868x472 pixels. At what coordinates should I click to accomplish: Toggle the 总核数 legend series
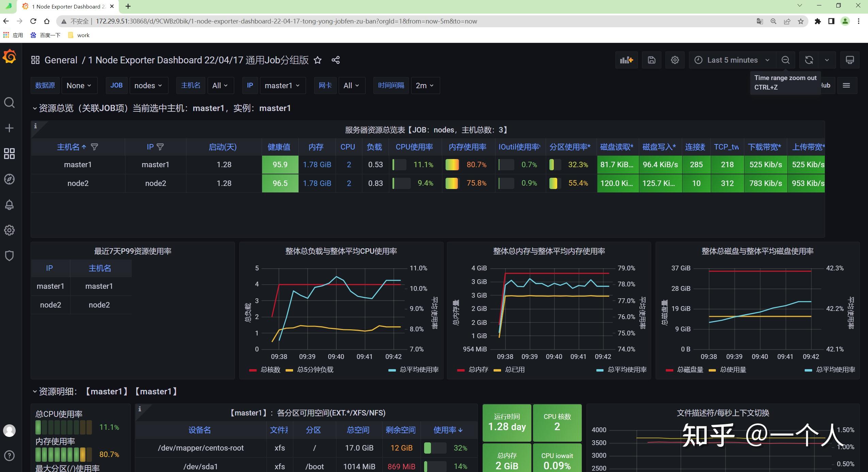(x=265, y=369)
